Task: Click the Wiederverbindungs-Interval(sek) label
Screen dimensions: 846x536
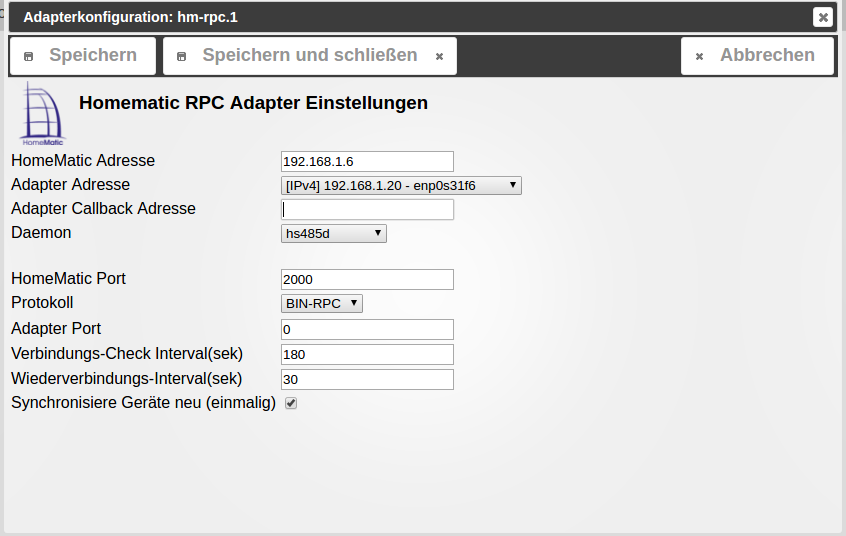Action: [126, 378]
